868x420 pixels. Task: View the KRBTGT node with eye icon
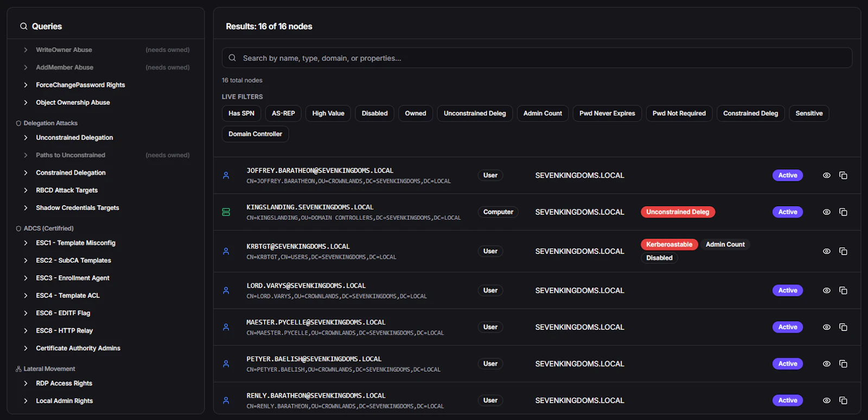tap(827, 251)
